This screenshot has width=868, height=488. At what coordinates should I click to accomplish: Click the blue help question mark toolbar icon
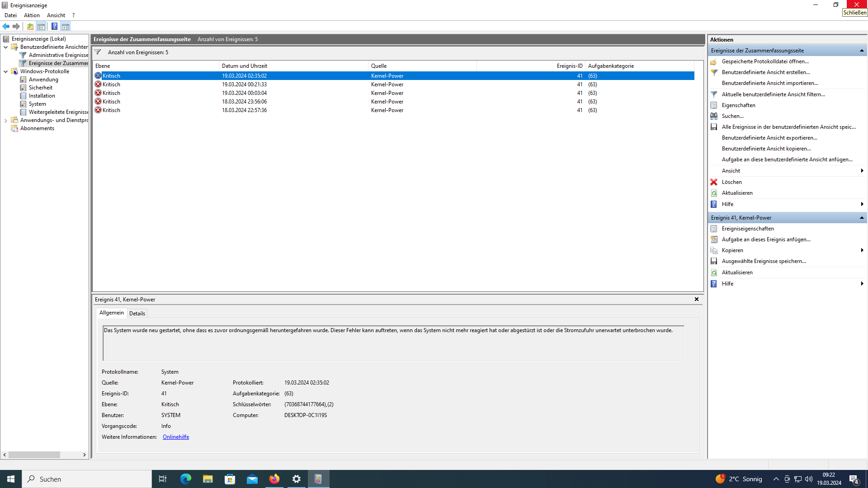pyautogui.click(x=54, y=26)
